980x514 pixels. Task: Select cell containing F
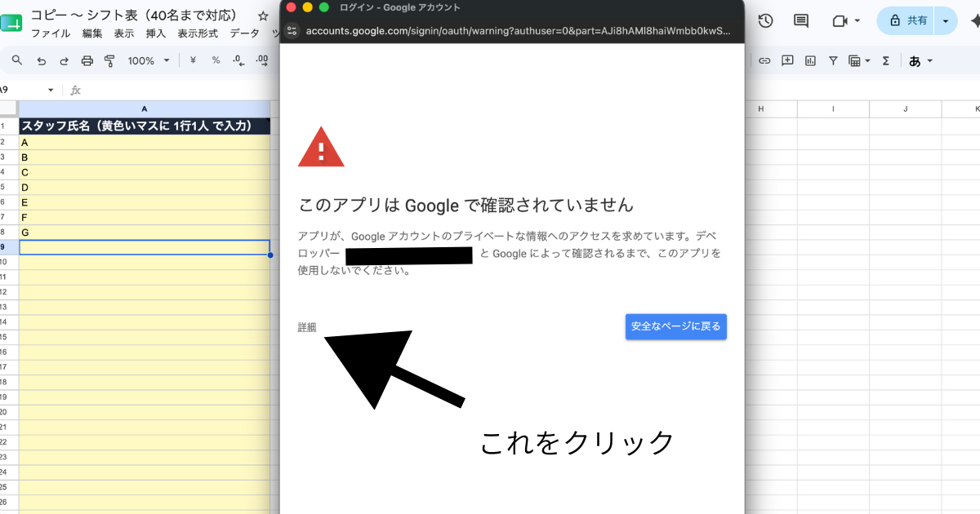(x=145, y=217)
